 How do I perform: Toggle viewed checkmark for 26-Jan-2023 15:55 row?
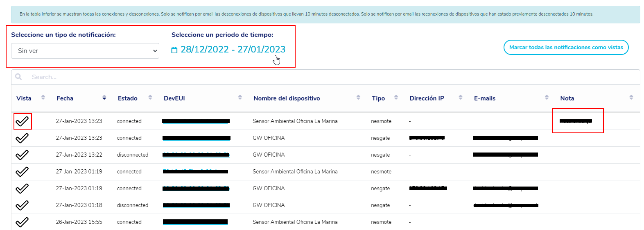pyautogui.click(x=22, y=222)
